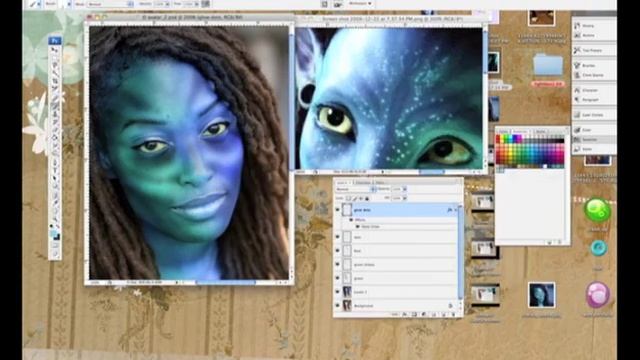This screenshot has width=640, height=360.
Task: Select the Move tool in the toolbox
Action: (x=55, y=49)
